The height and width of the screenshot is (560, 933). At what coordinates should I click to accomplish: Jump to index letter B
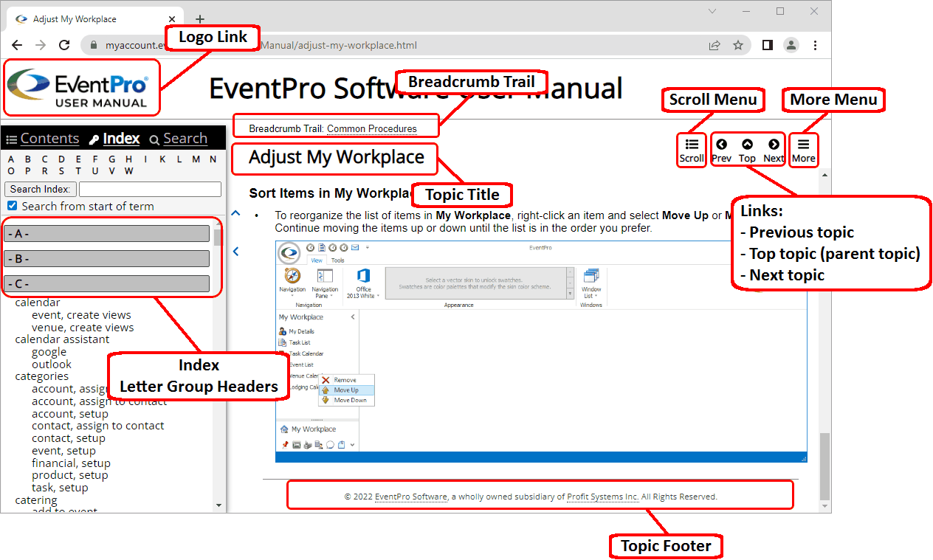[28, 159]
